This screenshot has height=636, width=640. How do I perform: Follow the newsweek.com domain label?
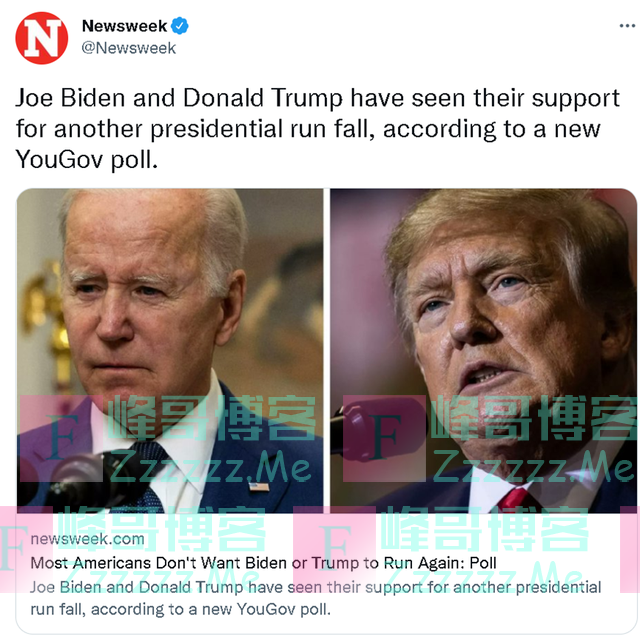point(87,539)
